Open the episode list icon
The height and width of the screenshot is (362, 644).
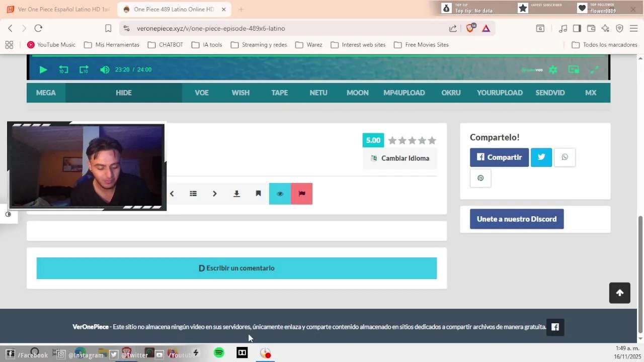pos(193,194)
